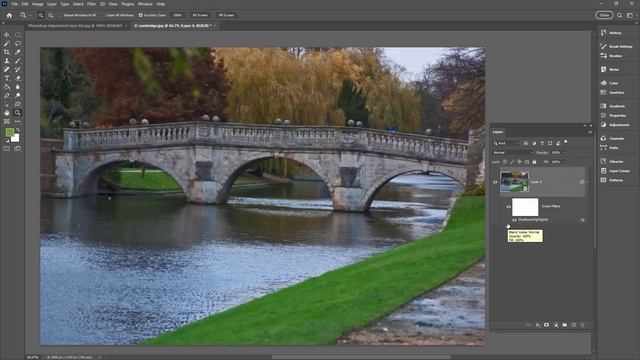Open the three-dots Edit Toolbar button
This screenshot has height=360, width=640.
pos(18,121)
